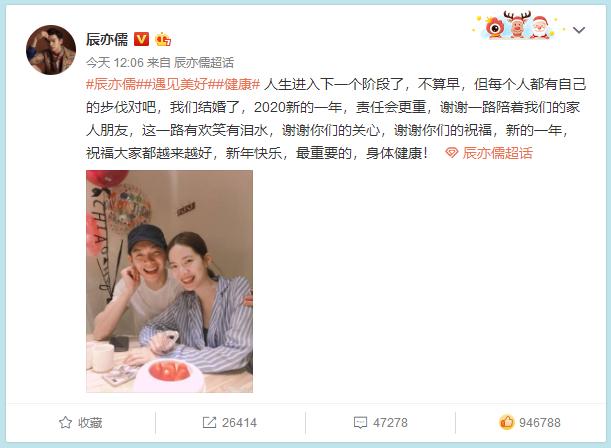
Task: Click the crown membership badge icon
Action: (x=163, y=39)
